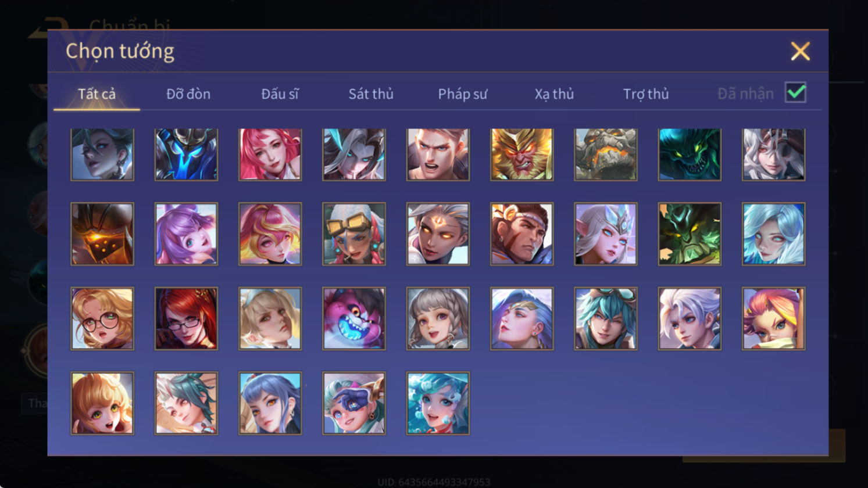Screen dimensions: 868x488
Task: Choose the rock golem hero portrait
Action: pyautogui.click(x=605, y=155)
